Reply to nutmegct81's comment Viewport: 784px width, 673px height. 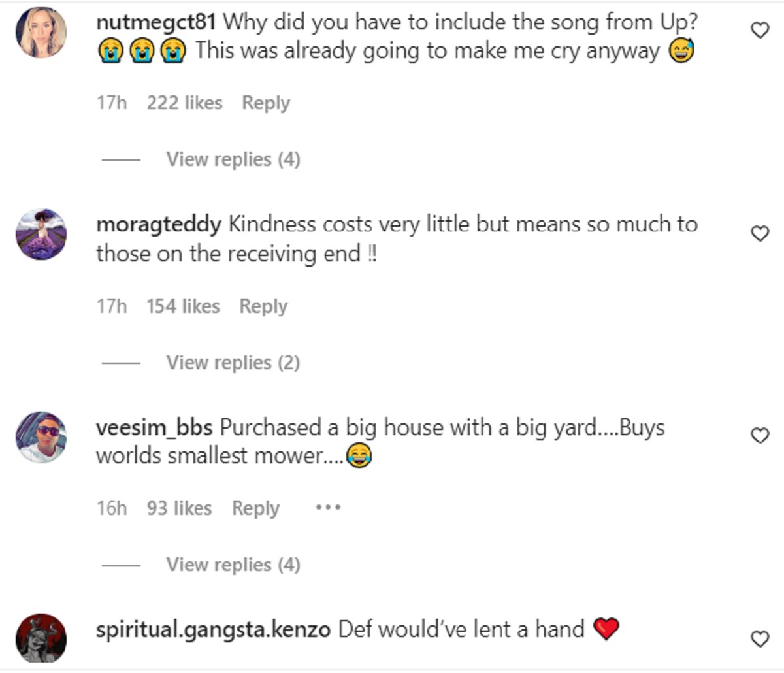pyautogui.click(x=265, y=103)
